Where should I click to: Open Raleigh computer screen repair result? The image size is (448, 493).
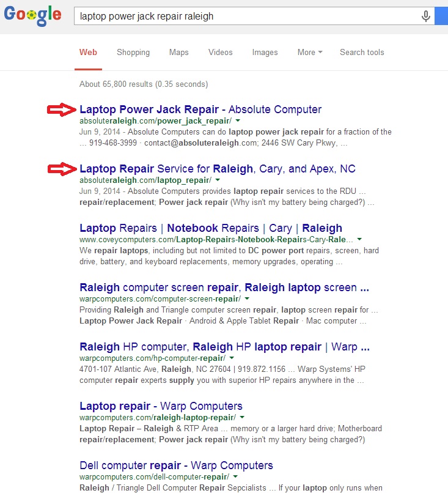[224, 287]
